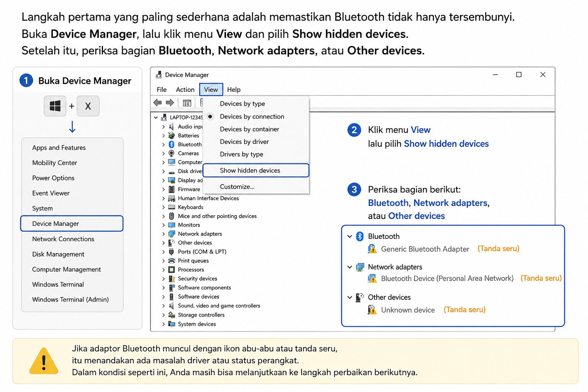Click the warning icon beside Generic Bluetooth Adapter
Viewport: 588px width, 392px height.
click(x=372, y=249)
